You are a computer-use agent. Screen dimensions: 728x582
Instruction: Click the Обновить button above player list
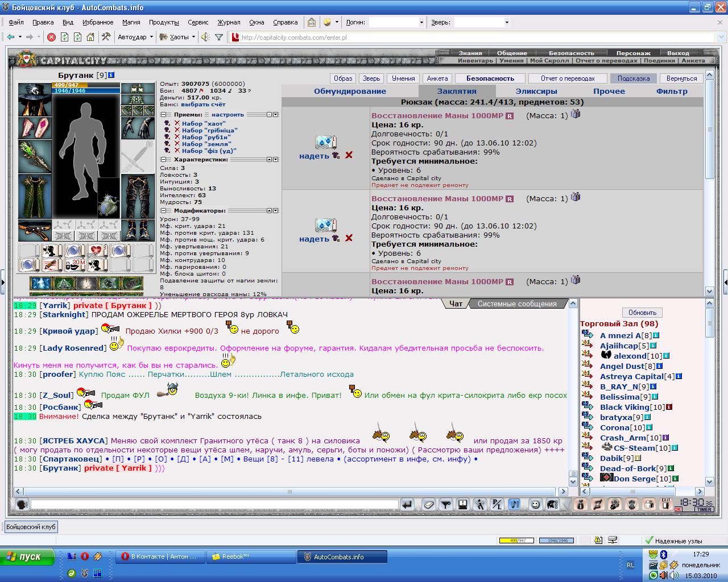[643, 313]
